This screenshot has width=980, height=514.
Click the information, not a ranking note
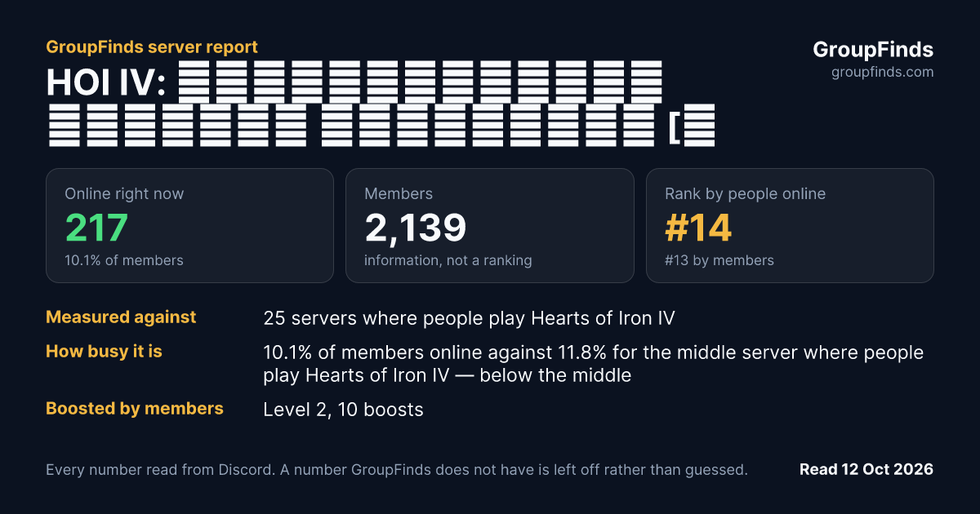pyautogui.click(x=448, y=260)
